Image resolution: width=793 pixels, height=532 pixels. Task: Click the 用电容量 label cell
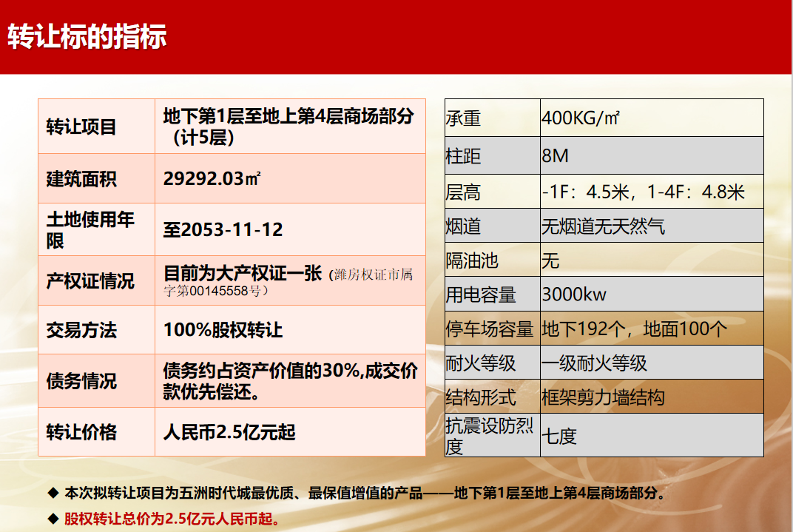tap(493, 294)
